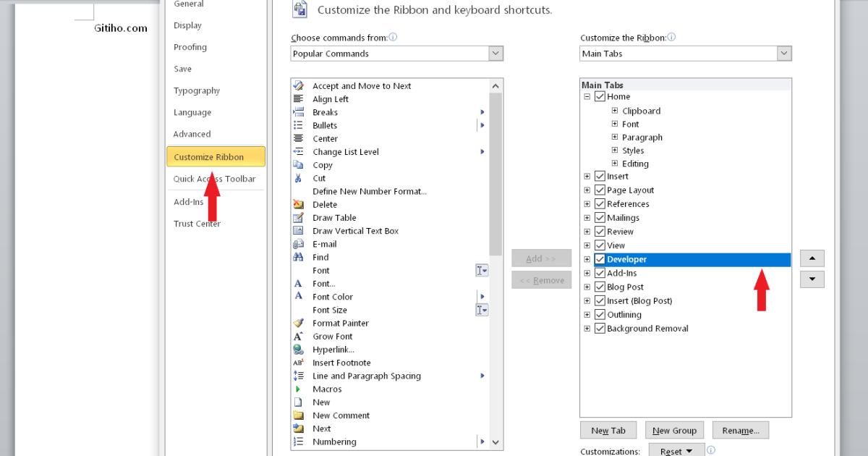Click the Cut scissors icon
Screen dimensions: 868x456
(x=298, y=178)
